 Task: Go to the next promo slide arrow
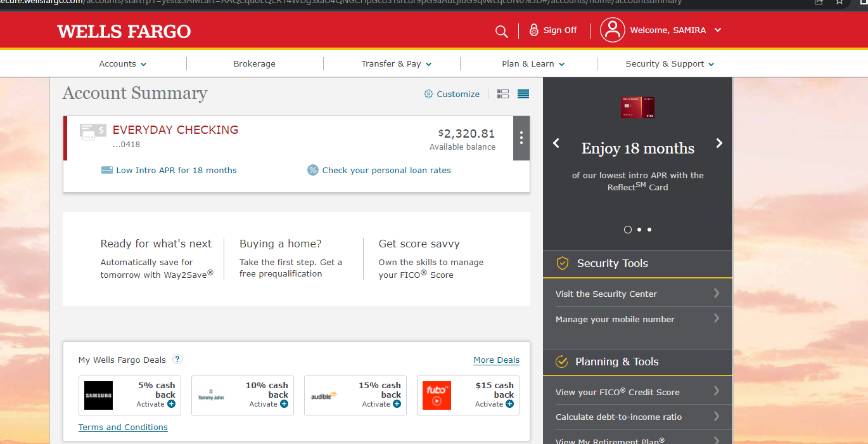(719, 143)
